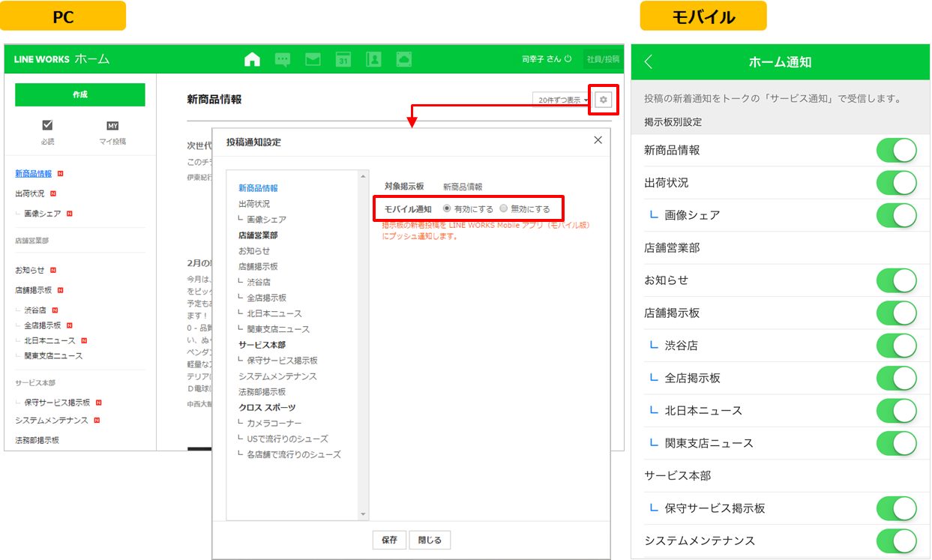
Task: Select 出荷状況 in the dialog board list
Action: point(254,204)
